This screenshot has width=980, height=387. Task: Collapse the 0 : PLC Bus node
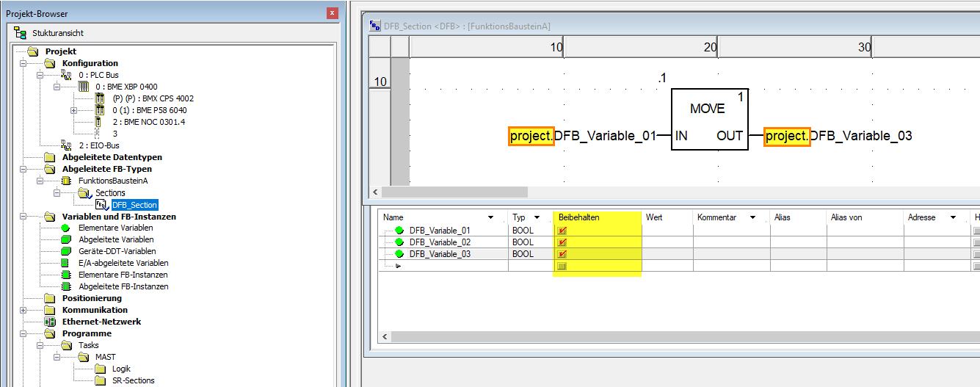click(x=40, y=75)
